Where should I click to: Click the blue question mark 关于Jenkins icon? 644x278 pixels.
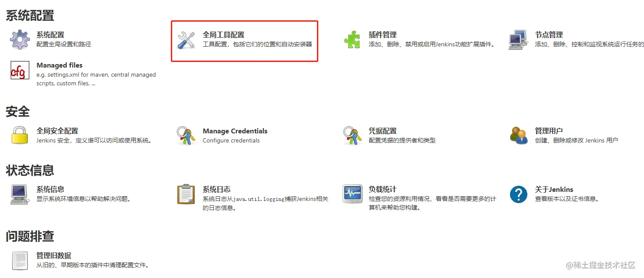[x=519, y=194]
